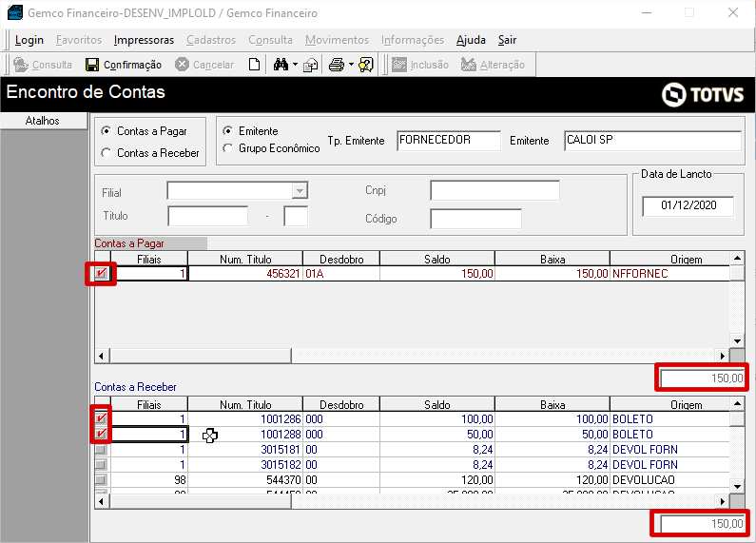Check the title 3015181 row checkbox
Viewport: 756px width, 543px height.
(x=101, y=450)
